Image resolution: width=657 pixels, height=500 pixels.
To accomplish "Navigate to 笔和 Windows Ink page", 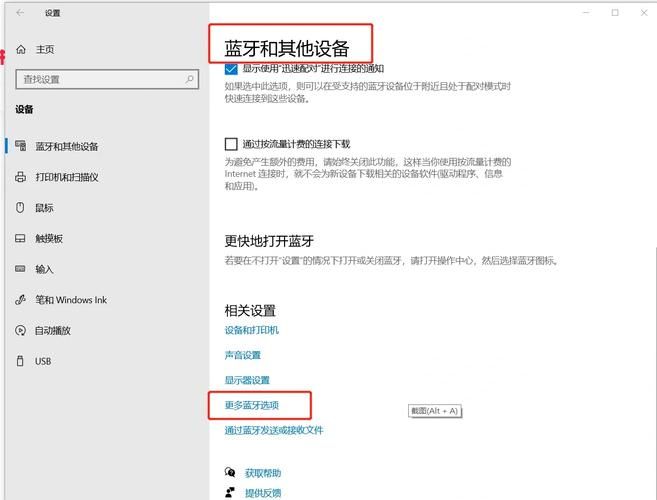I will click(71, 300).
